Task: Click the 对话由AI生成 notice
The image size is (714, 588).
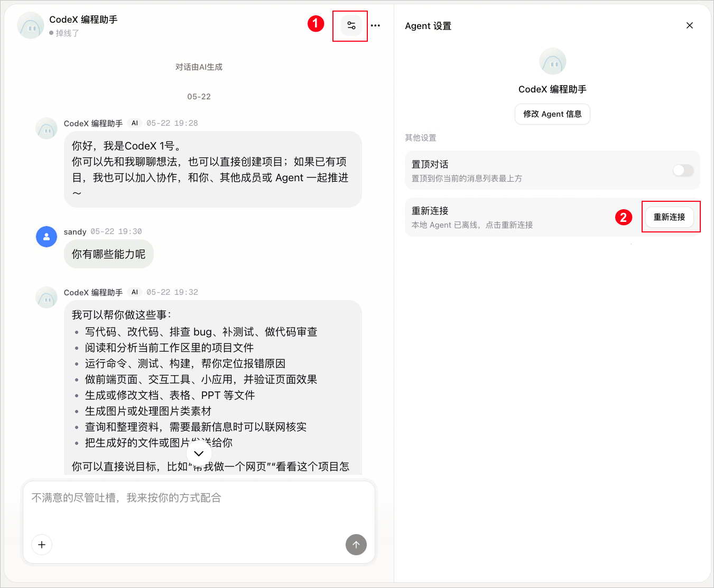Action: tap(199, 67)
